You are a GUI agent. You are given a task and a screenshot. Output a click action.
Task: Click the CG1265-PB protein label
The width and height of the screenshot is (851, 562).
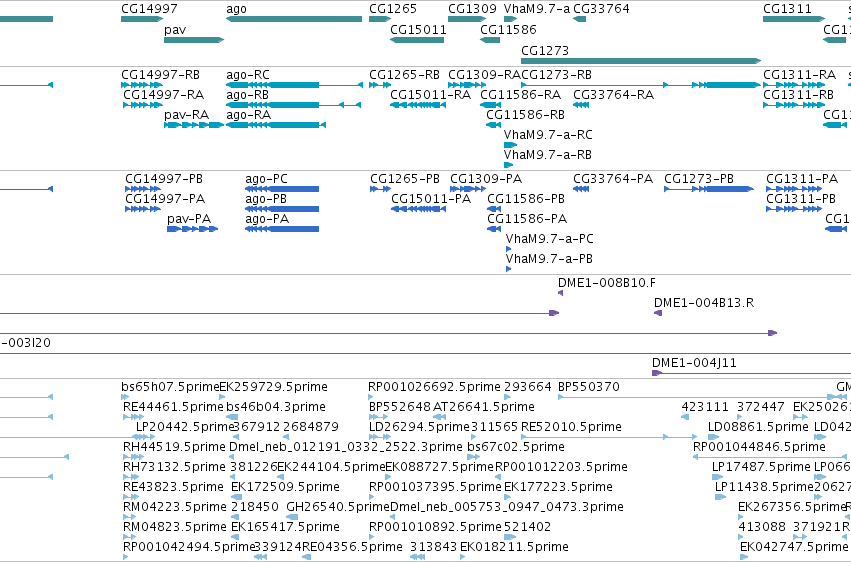[x=405, y=178]
